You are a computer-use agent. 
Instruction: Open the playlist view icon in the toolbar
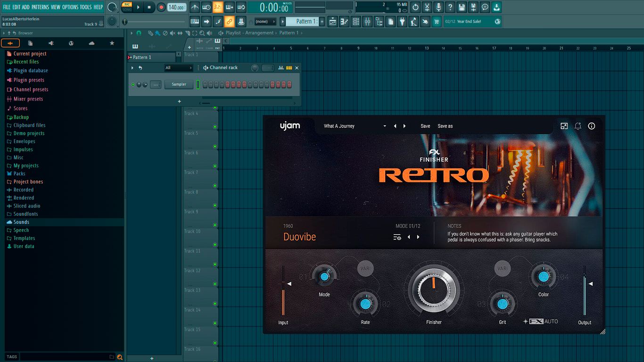click(333, 21)
